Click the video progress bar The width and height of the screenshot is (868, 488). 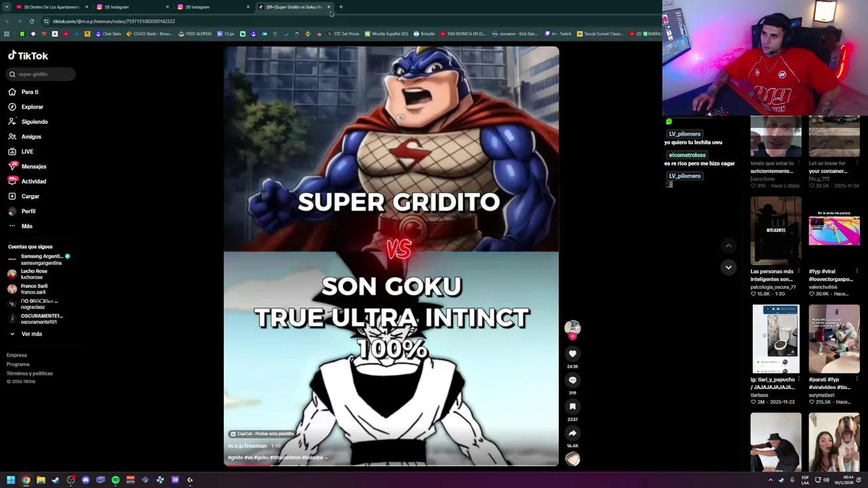point(391,465)
